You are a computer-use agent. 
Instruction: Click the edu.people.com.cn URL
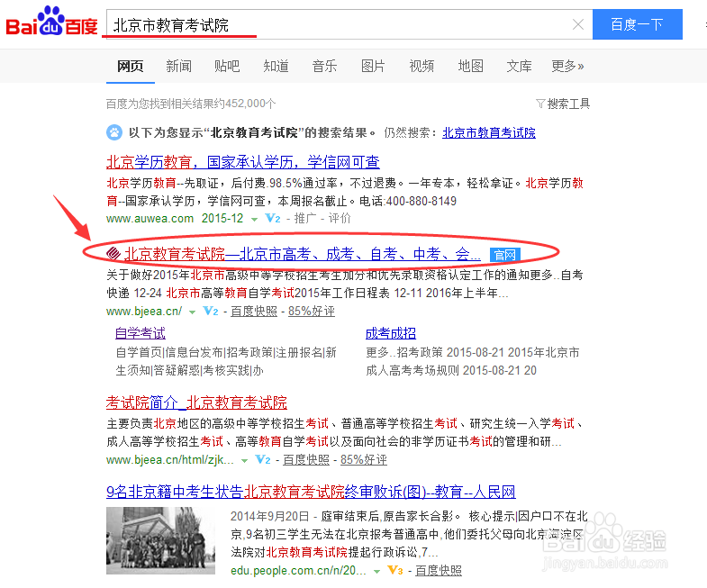(x=298, y=571)
